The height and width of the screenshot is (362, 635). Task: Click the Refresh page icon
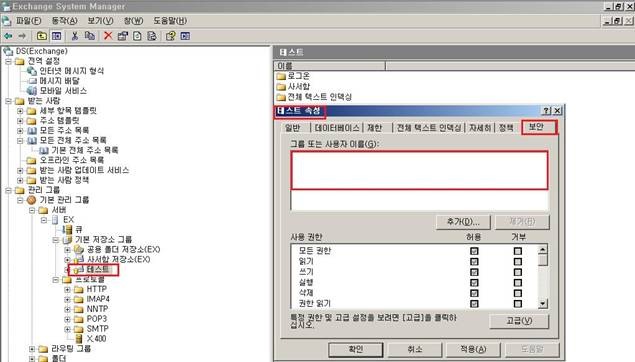tap(137, 36)
